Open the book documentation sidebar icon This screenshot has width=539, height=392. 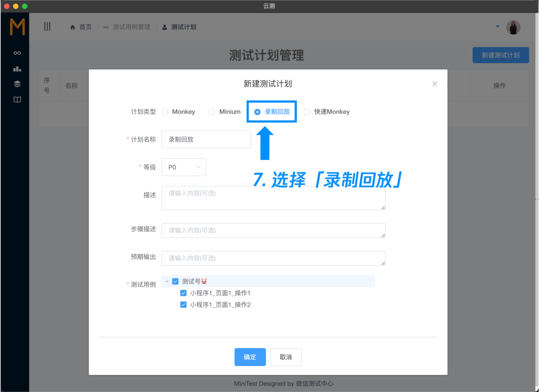[17, 100]
